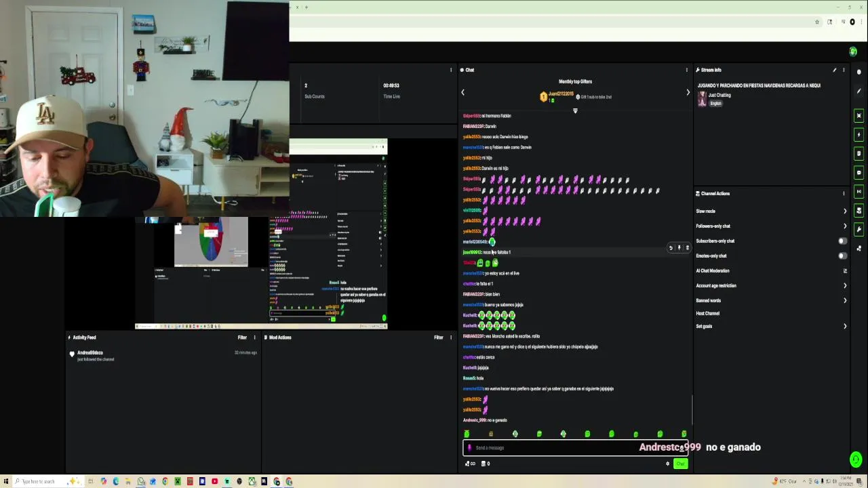Click the Sub Counts label
Viewport: 868px width, 488px height.
[x=315, y=96]
